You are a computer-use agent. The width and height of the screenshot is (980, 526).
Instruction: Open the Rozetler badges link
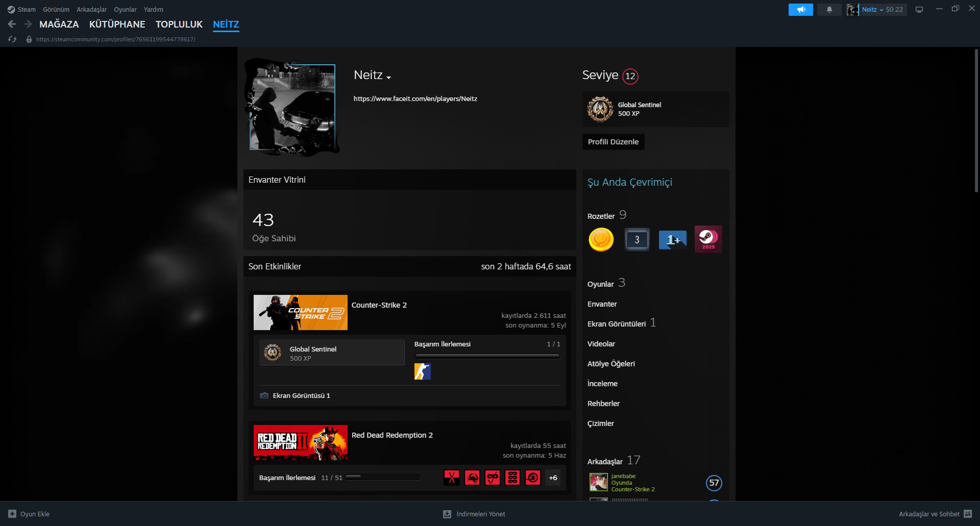tap(601, 216)
